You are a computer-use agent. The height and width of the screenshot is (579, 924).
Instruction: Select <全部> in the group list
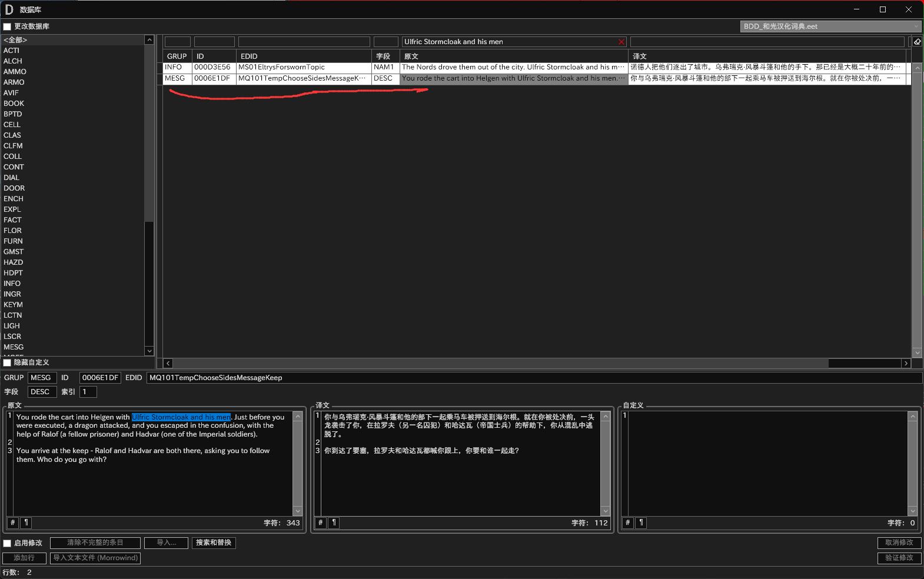(72, 40)
